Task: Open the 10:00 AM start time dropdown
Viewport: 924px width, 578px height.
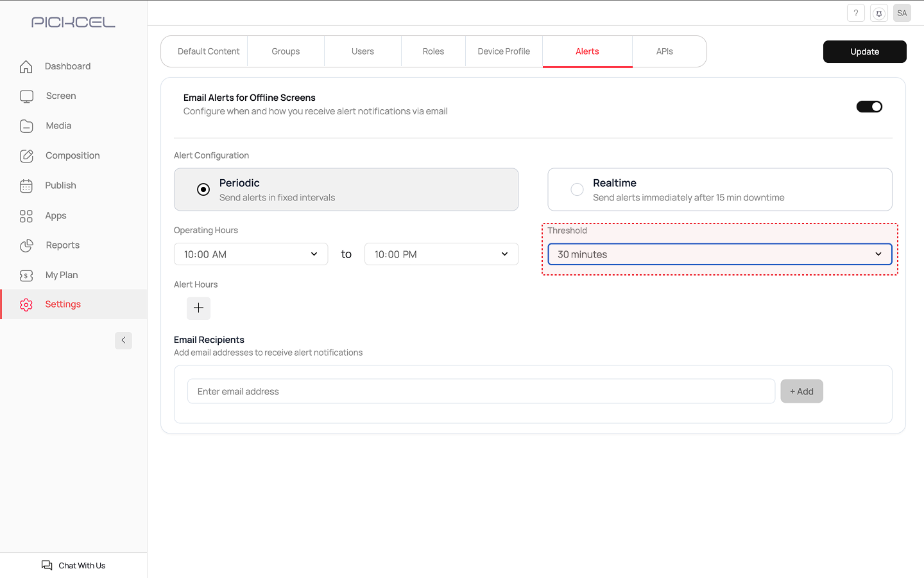Action: 251,254
